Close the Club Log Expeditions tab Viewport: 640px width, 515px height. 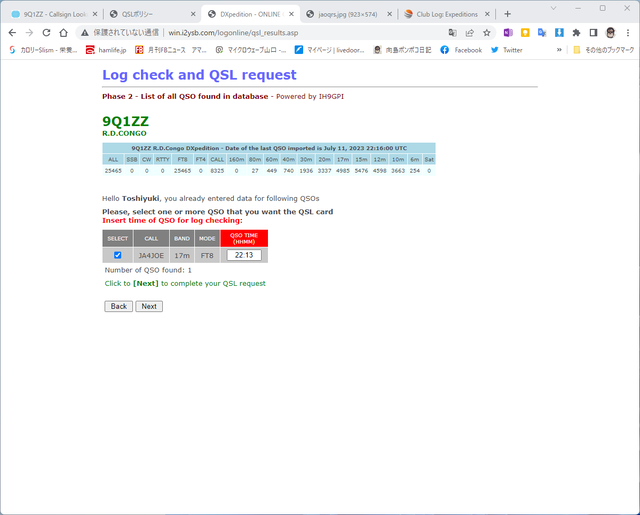click(x=487, y=14)
